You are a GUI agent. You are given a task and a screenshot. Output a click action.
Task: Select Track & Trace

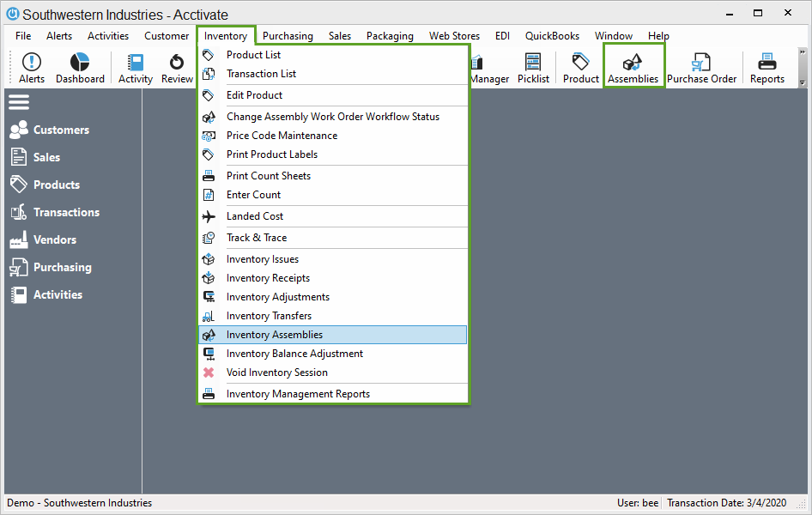click(333, 238)
